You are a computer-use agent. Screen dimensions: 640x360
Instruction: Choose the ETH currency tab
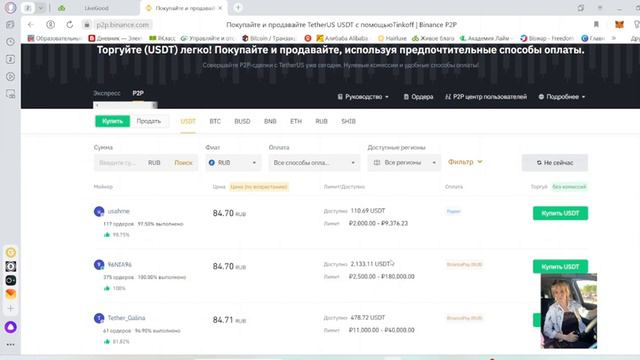click(296, 121)
